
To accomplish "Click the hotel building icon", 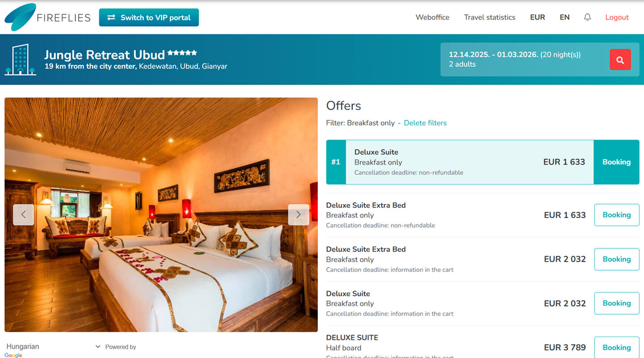I will click(21, 60).
